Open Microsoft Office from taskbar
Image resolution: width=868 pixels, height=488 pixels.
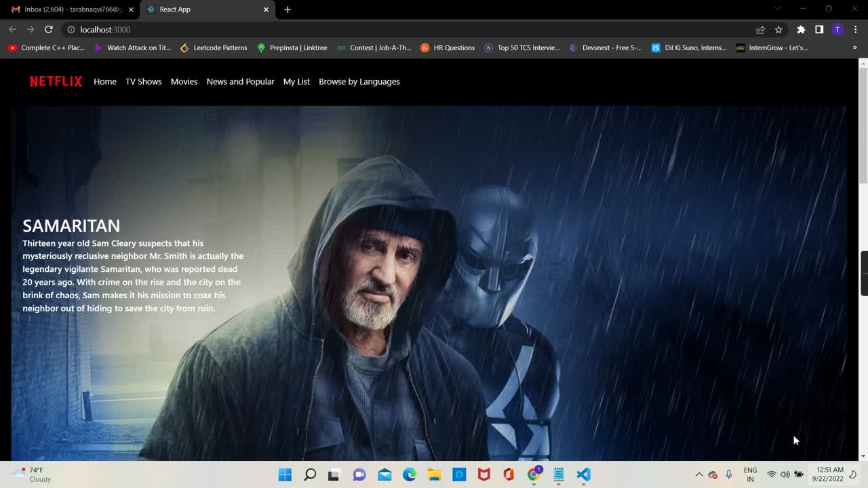point(509,474)
